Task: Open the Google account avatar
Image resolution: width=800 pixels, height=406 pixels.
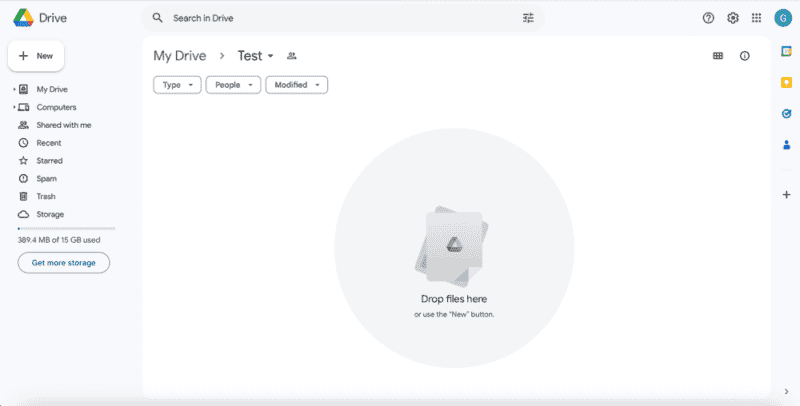Action: pos(783,18)
